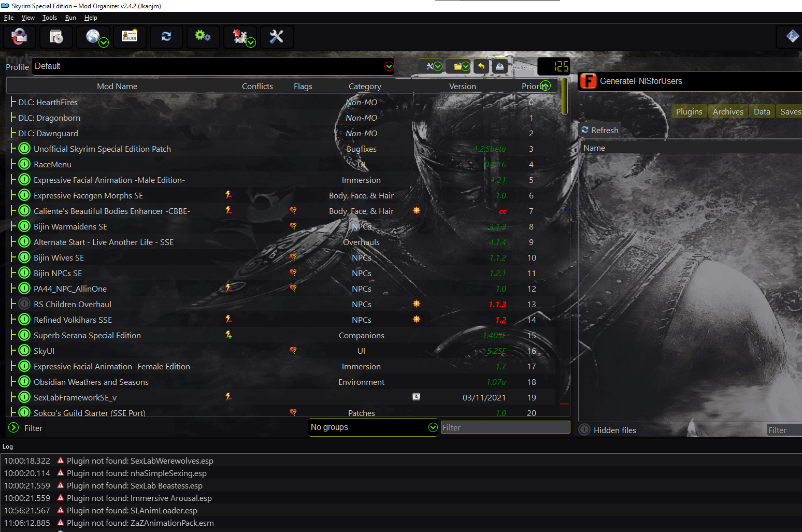Enable the RS Children Overhaul mod
Screen dimensions: 802x532
24,304
